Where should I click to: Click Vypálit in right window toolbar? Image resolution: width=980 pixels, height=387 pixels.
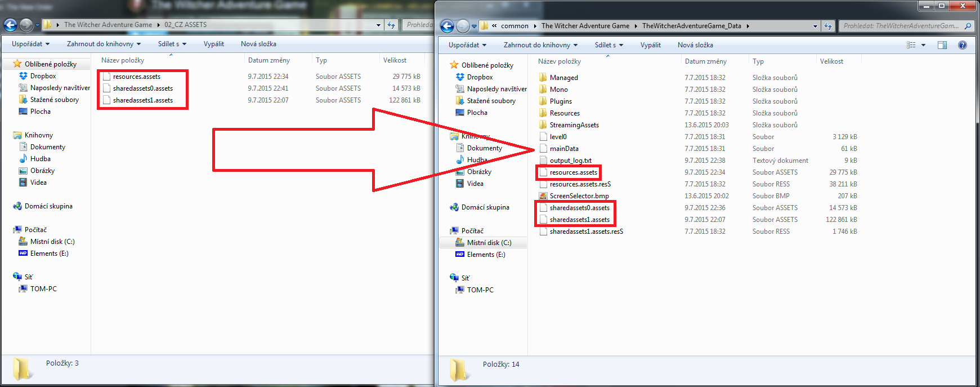click(x=650, y=45)
